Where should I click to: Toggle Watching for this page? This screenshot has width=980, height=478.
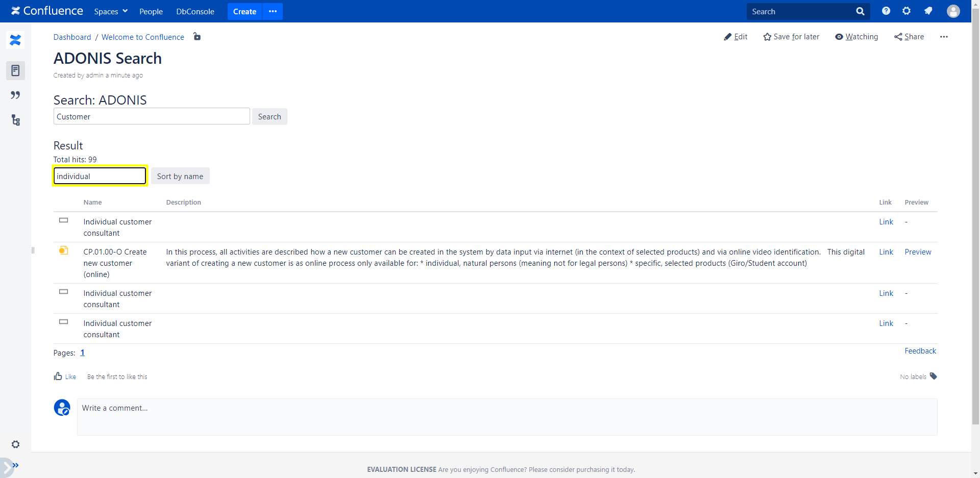pyautogui.click(x=856, y=37)
